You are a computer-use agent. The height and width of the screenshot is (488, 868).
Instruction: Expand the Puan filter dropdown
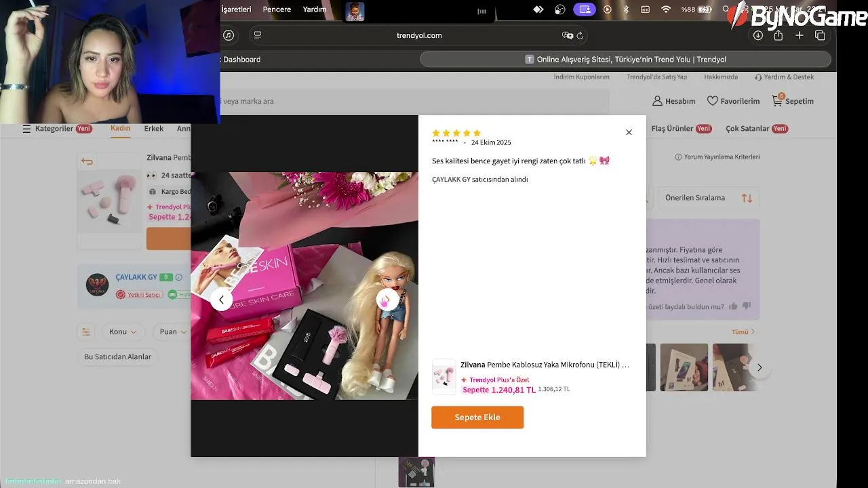click(172, 332)
